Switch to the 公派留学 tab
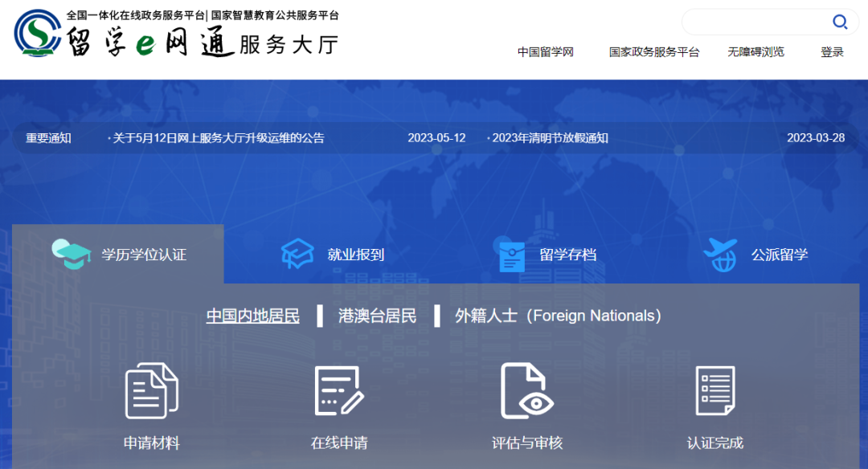 755,255
